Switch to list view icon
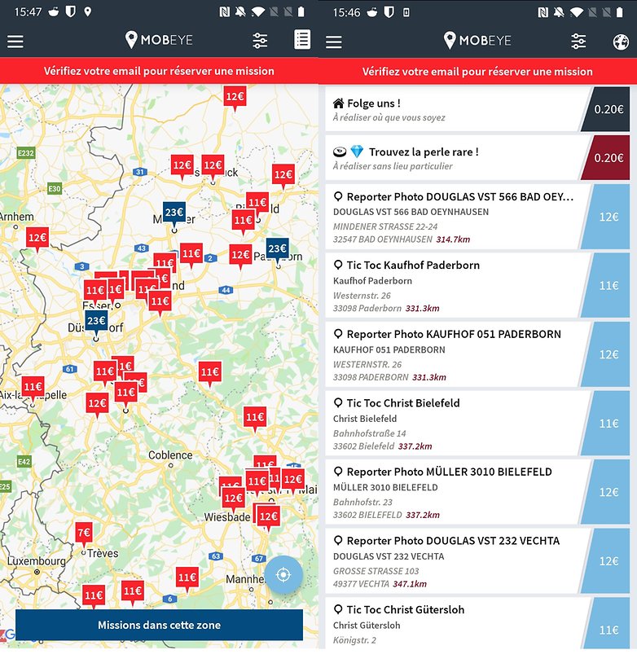Screen dimensions: 637x672 [302, 40]
